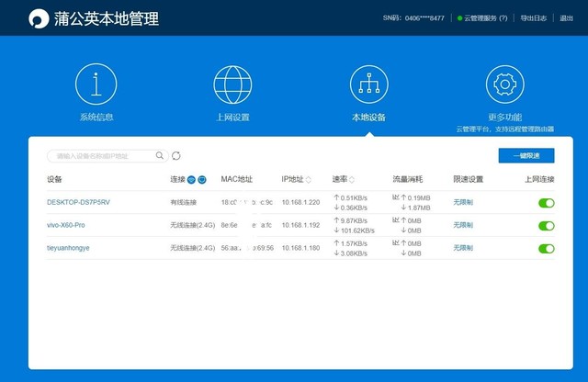Open the 上网设置 globe icon
Screen dimensions: 588x382
point(232,84)
